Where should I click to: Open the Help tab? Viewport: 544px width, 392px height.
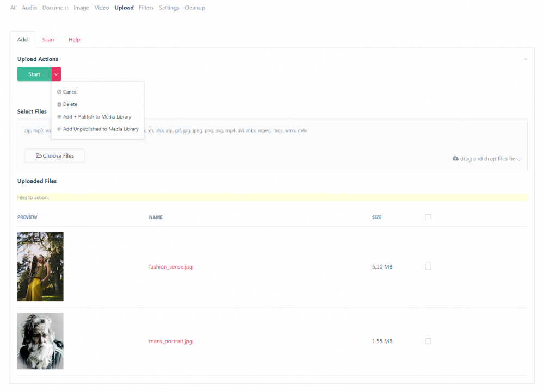click(x=74, y=39)
